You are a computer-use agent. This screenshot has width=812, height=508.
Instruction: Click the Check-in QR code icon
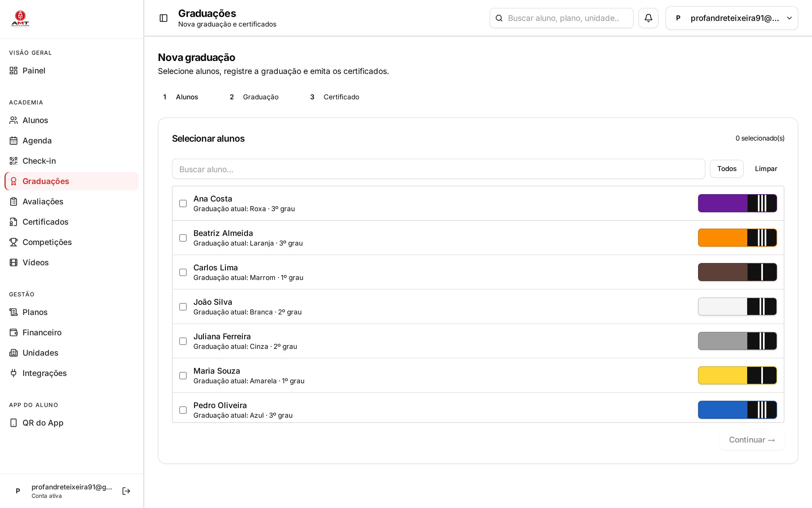[x=14, y=161]
